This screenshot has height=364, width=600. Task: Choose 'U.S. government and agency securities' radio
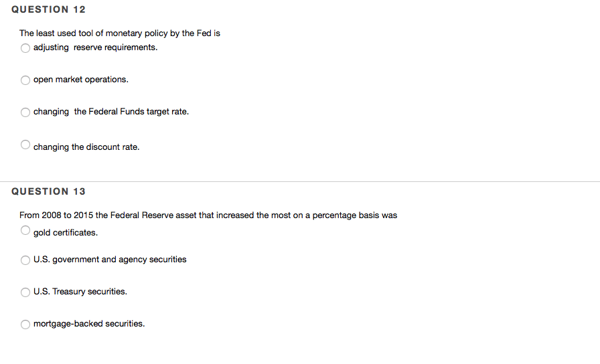(x=25, y=260)
